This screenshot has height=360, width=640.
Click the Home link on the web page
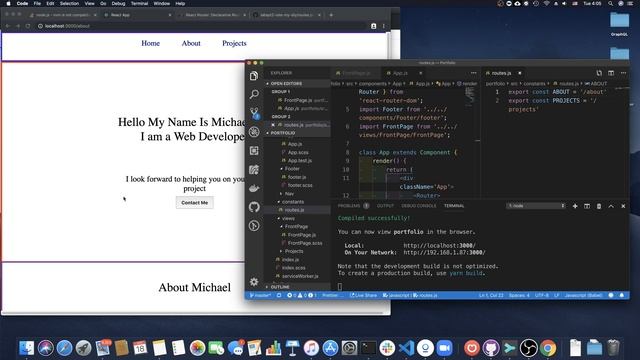point(150,43)
